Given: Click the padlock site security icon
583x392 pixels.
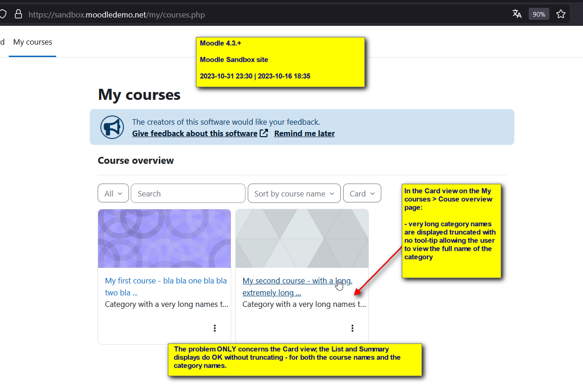Looking at the screenshot, I should click(x=18, y=14).
